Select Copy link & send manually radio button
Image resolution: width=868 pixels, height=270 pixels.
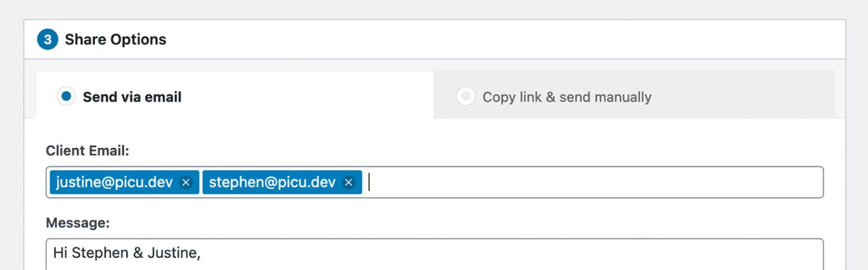tap(466, 97)
